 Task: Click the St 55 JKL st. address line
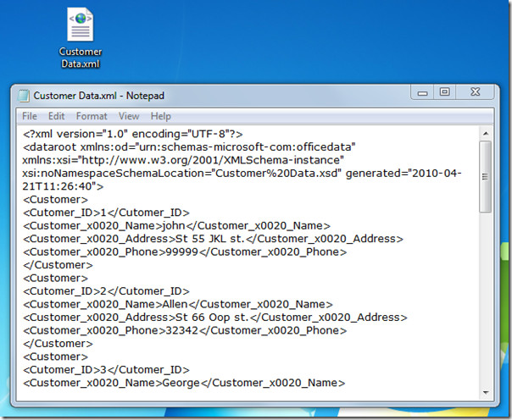point(214,239)
